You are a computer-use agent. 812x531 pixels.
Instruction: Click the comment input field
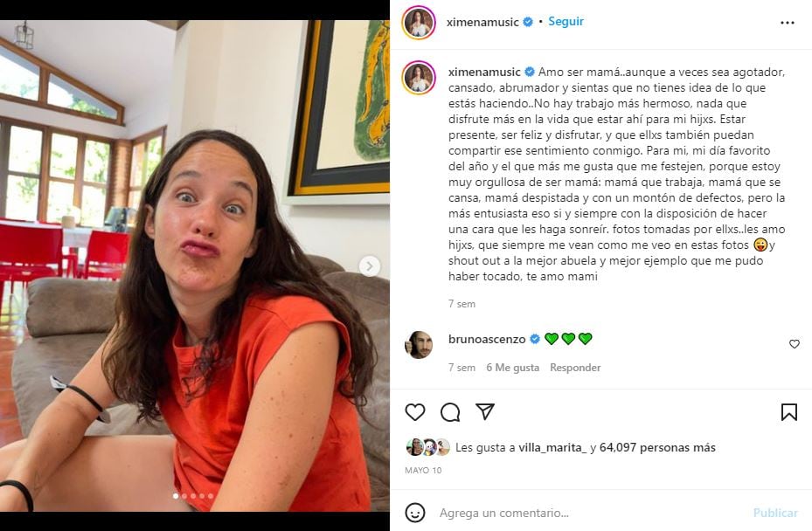(586, 513)
